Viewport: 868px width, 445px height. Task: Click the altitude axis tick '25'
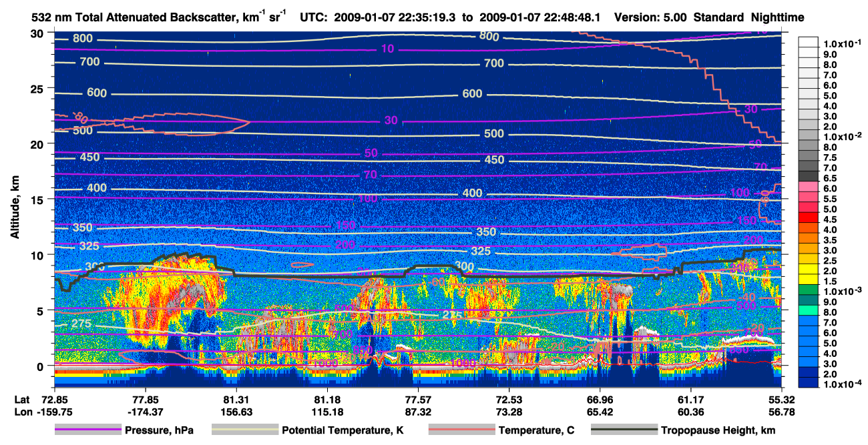tap(38, 89)
